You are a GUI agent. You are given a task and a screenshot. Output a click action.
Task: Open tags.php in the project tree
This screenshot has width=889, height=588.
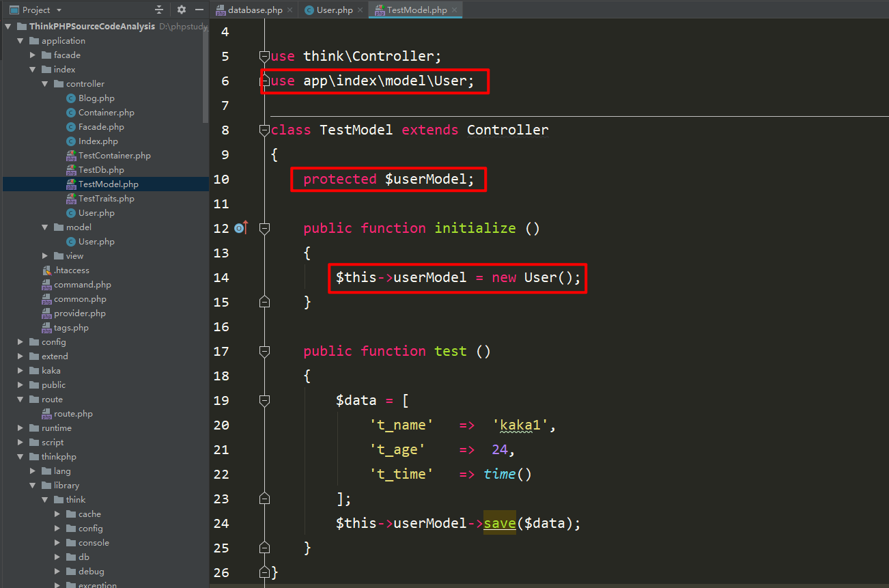tap(71, 328)
